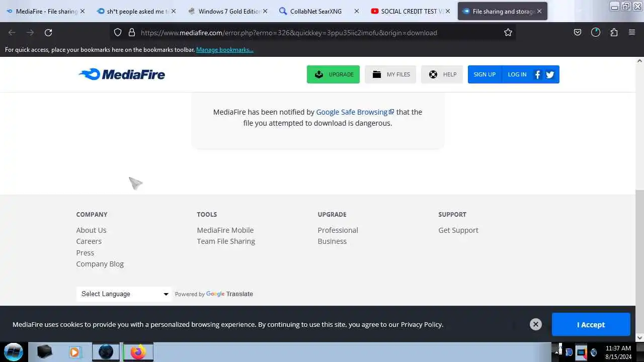Open the Firefox hamburger menu

pos(632,33)
